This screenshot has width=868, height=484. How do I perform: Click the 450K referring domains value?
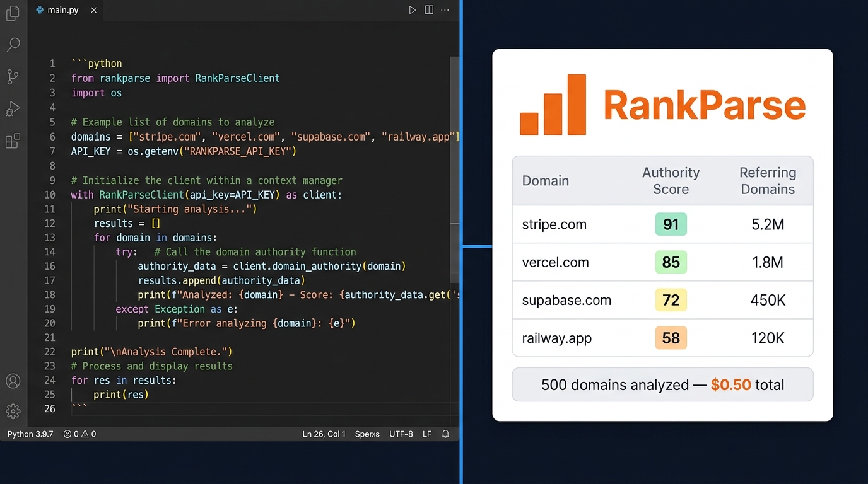768,301
